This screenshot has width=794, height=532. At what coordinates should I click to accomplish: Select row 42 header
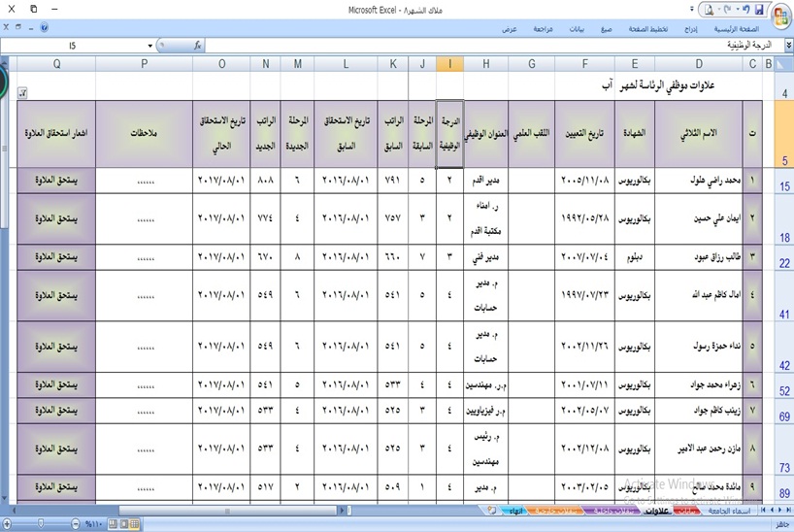(x=784, y=348)
